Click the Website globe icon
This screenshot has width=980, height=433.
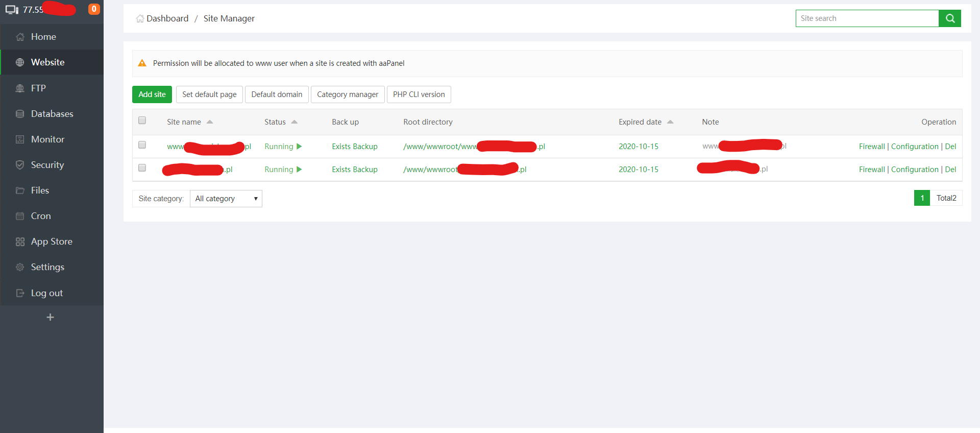20,62
